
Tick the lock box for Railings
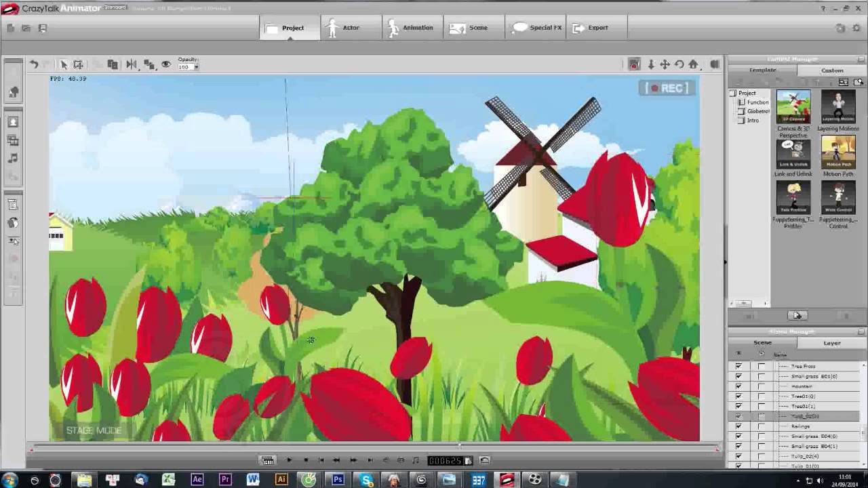762,426
